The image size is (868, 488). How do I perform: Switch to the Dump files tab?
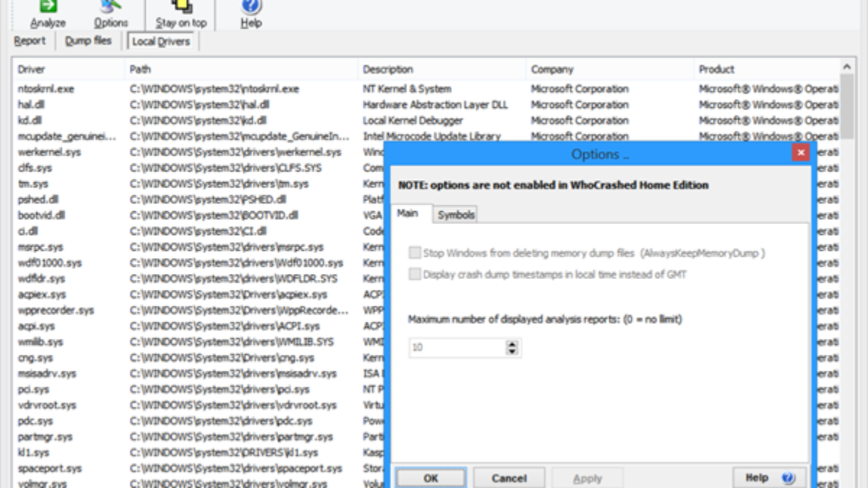coord(88,41)
